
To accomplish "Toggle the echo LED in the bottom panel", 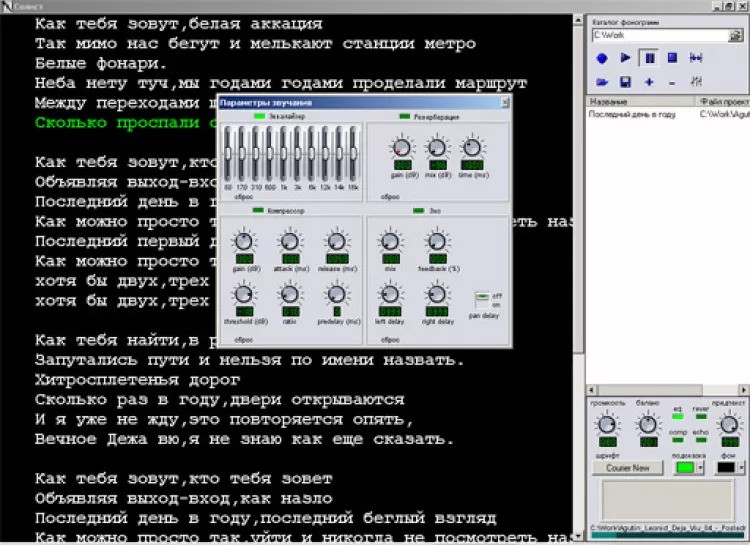I will [x=701, y=440].
